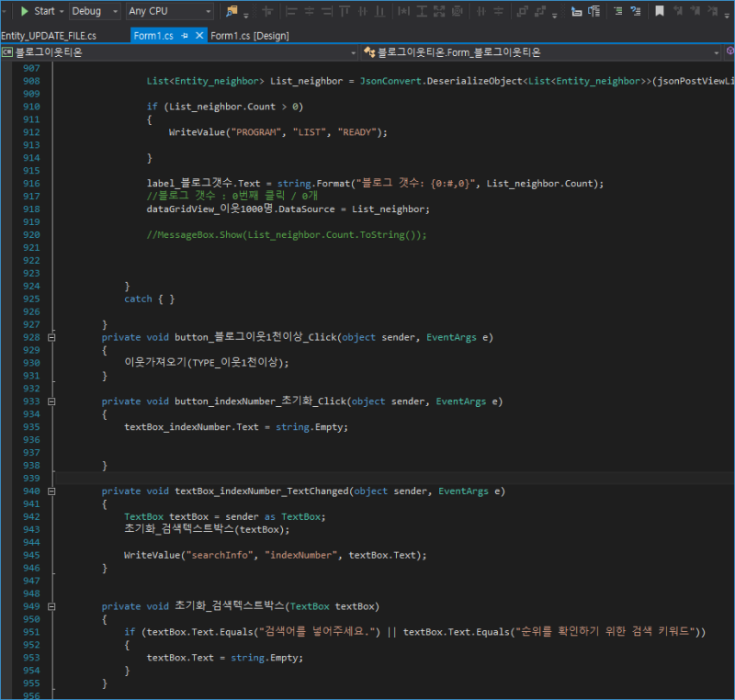Click the 초기화_검색텍스트박스(textBox) call on line 943
Image resolution: width=735 pixels, height=700 pixels.
[x=207, y=529]
